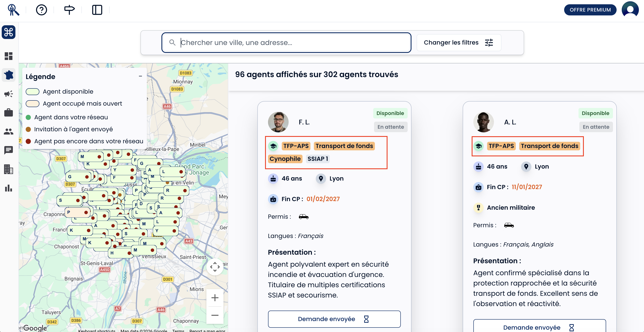Click location pin icon on F. L. card
Viewport: 644px width, 332px height.
click(321, 178)
